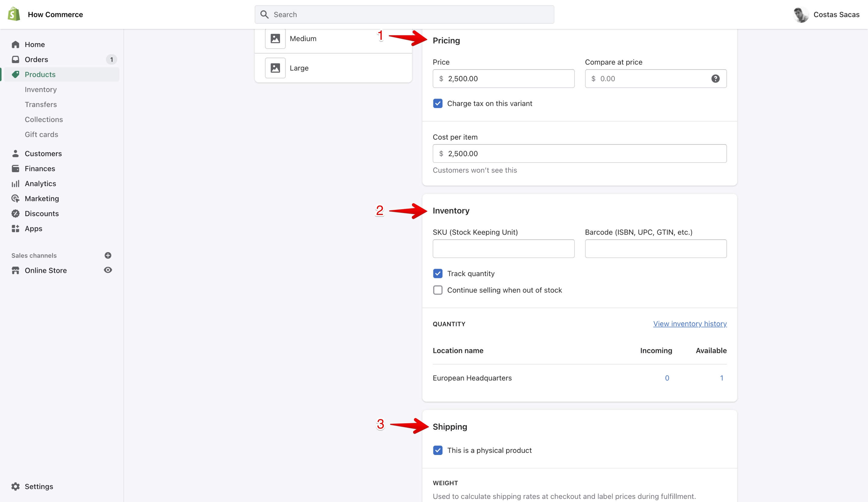Toggle the Track quantity checkbox
The image size is (868, 502).
click(437, 273)
